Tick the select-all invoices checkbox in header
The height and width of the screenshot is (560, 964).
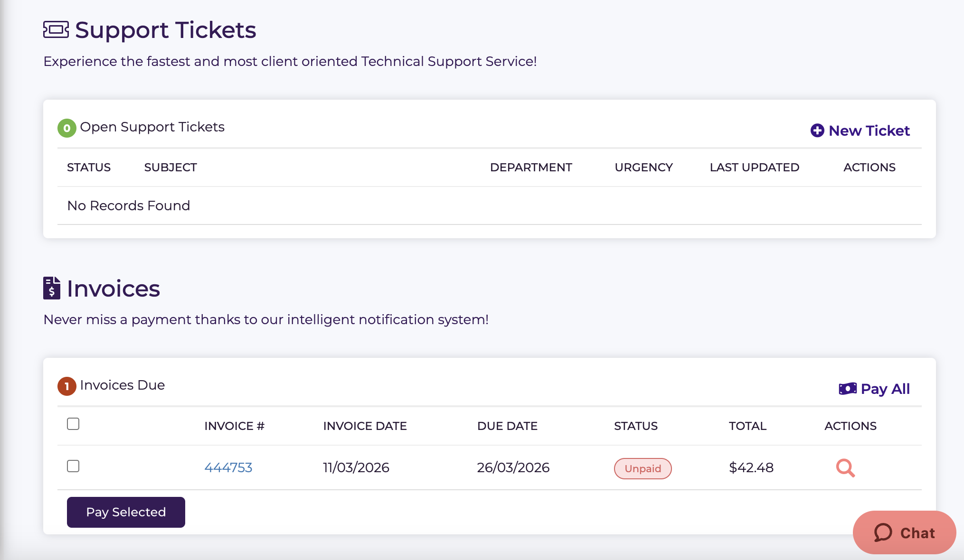pyautogui.click(x=73, y=424)
